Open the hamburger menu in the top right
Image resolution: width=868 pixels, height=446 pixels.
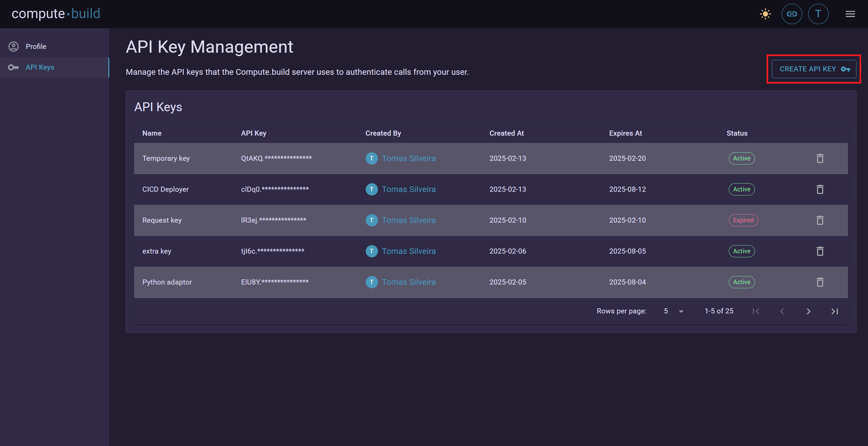[x=850, y=14]
